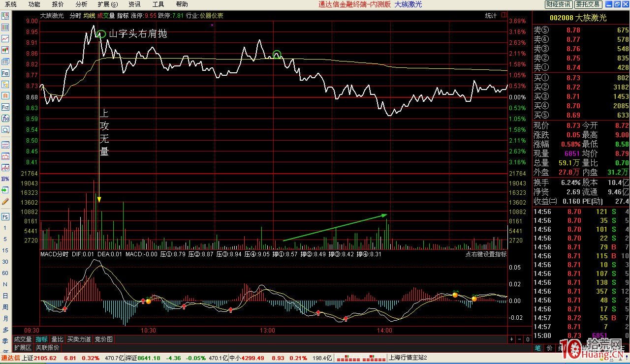
Task: Switch to the monthly 月 period
Action: [x=5, y=319]
